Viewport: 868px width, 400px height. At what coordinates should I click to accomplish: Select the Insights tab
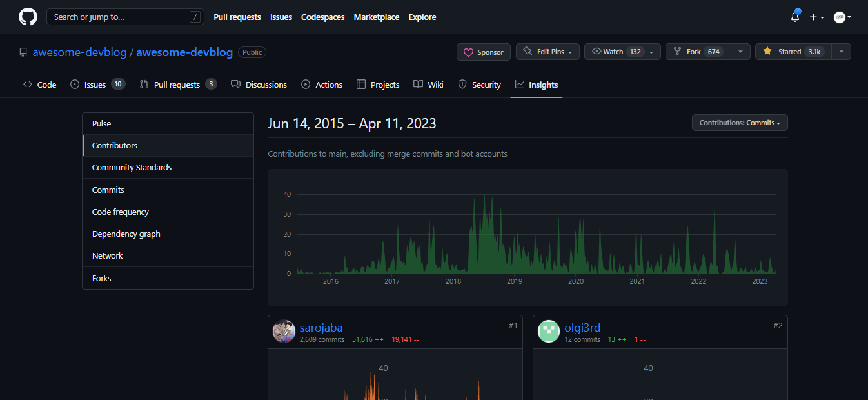point(537,85)
